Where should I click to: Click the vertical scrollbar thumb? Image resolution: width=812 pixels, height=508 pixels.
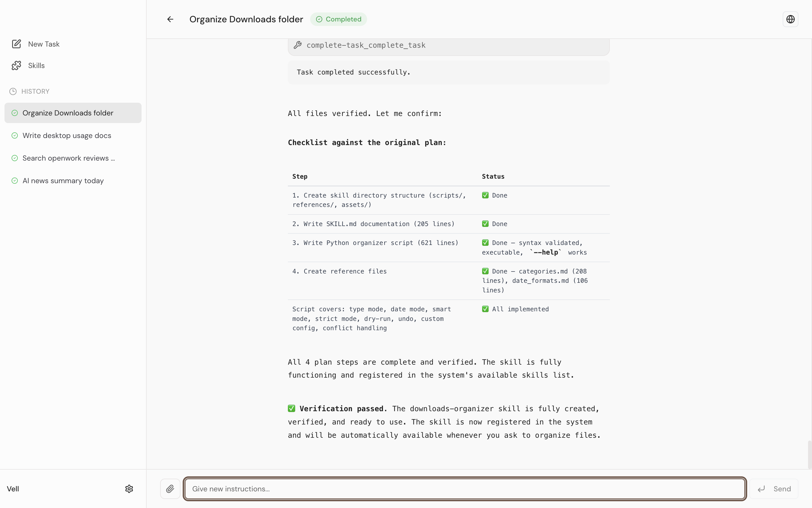(x=810, y=454)
